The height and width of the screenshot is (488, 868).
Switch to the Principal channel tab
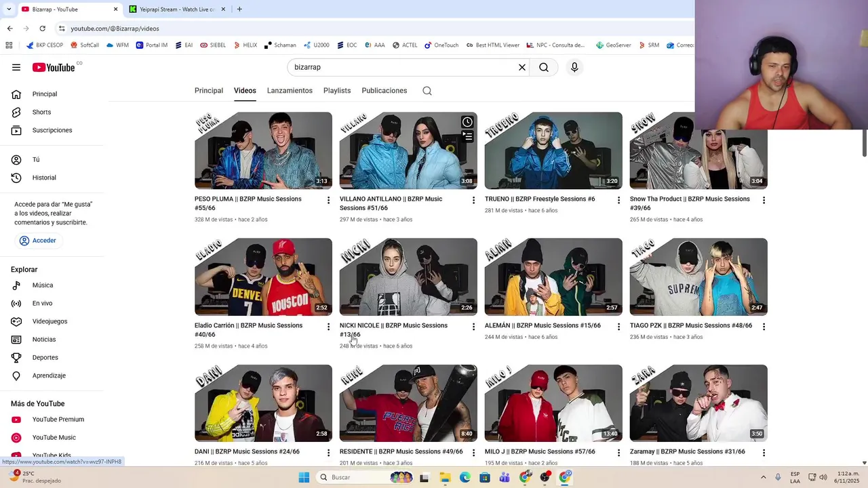[x=209, y=91]
